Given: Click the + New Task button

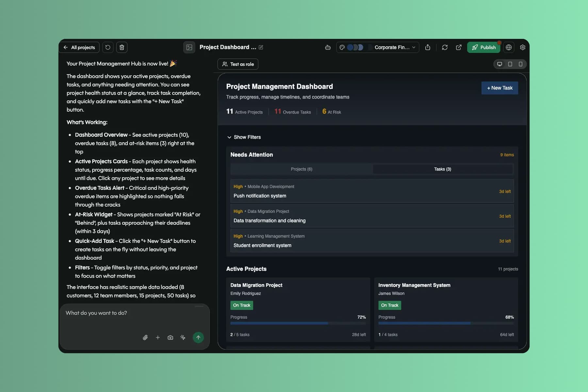Looking at the screenshot, I should (x=499, y=88).
